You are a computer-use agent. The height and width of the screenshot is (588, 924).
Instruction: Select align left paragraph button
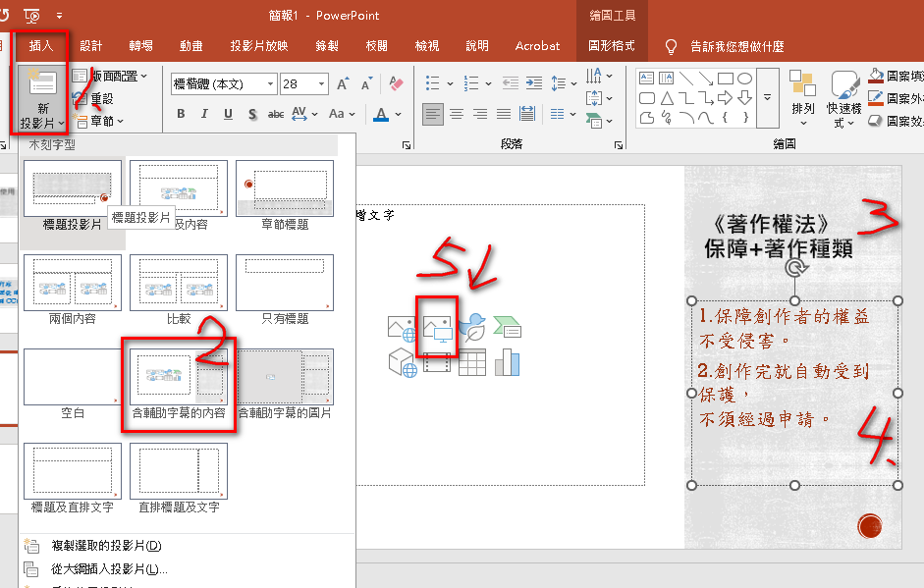coord(433,114)
